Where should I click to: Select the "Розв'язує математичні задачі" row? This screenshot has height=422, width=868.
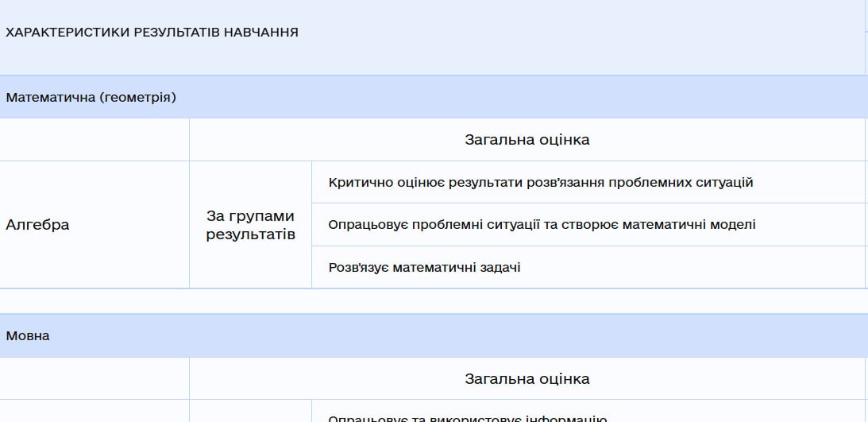[x=424, y=268]
